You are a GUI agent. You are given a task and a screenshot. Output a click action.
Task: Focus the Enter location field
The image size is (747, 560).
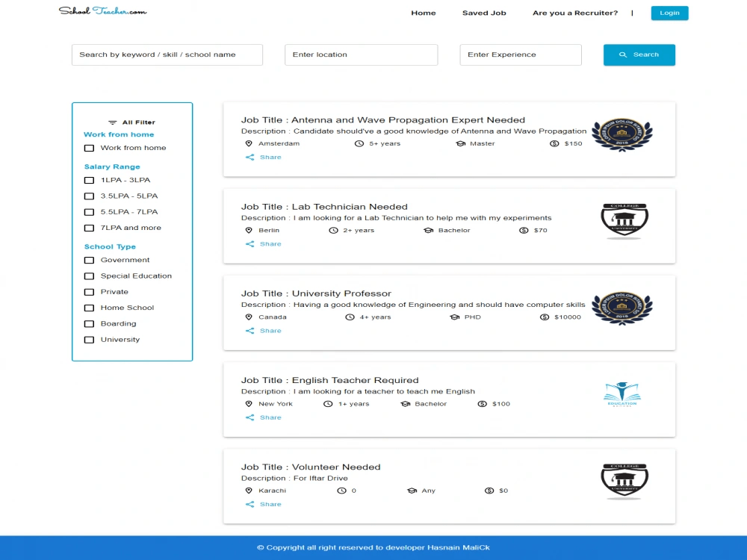point(361,55)
